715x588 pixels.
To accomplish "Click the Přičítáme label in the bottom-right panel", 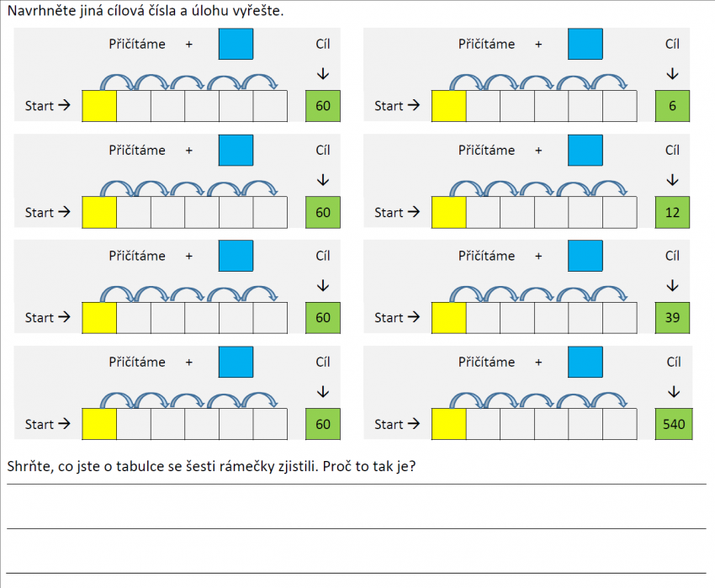I will [486, 362].
